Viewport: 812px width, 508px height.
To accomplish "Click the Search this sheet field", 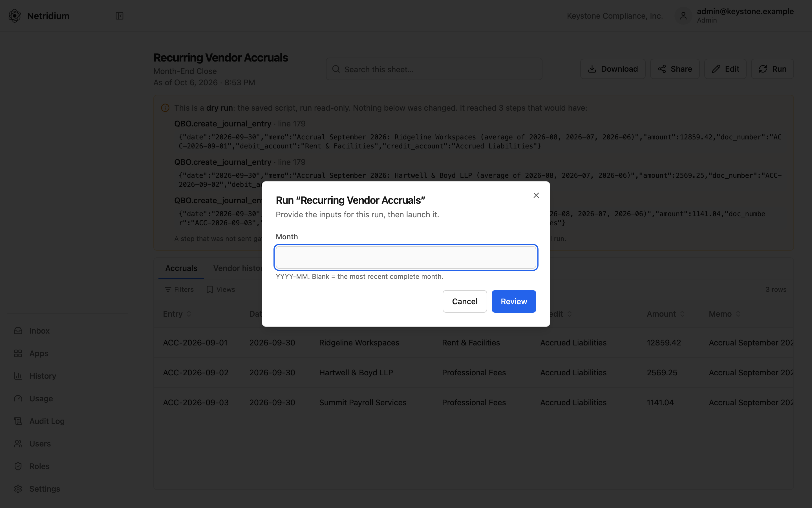I will click(x=434, y=69).
